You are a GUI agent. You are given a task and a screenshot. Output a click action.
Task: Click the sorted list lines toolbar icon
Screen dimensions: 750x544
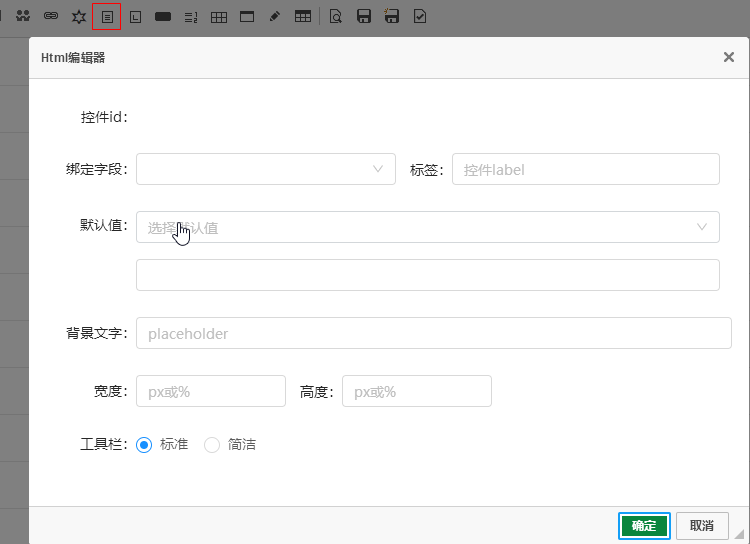click(191, 17)
